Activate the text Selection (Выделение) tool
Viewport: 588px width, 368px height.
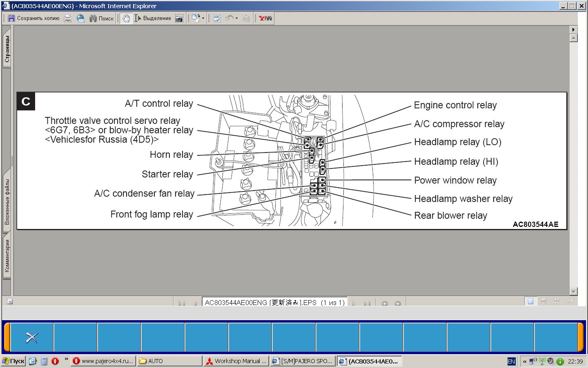click(153, 18)
